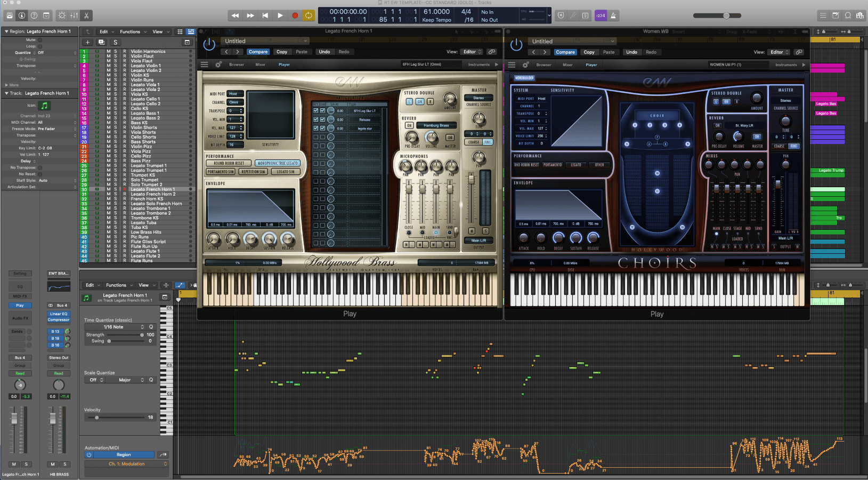The width and height of the screenshot is (868, 480).
Task: Open the Library button in control bar
Action: (9, 15)
